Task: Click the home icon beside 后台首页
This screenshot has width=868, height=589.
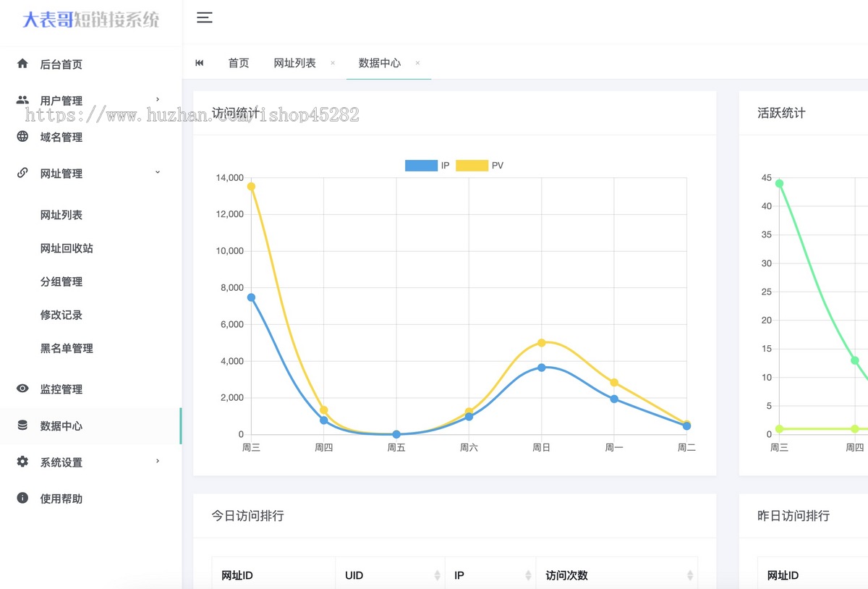Action: click(22, 64)
